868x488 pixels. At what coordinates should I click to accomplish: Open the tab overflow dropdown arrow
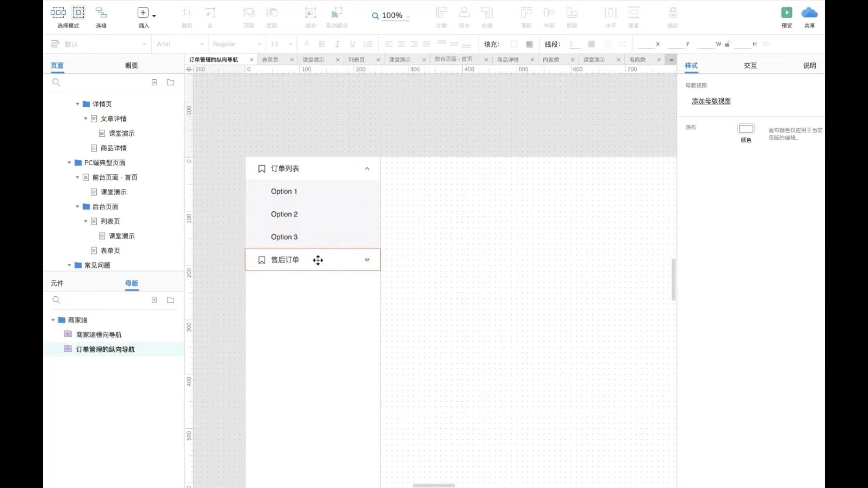point(671,60)
